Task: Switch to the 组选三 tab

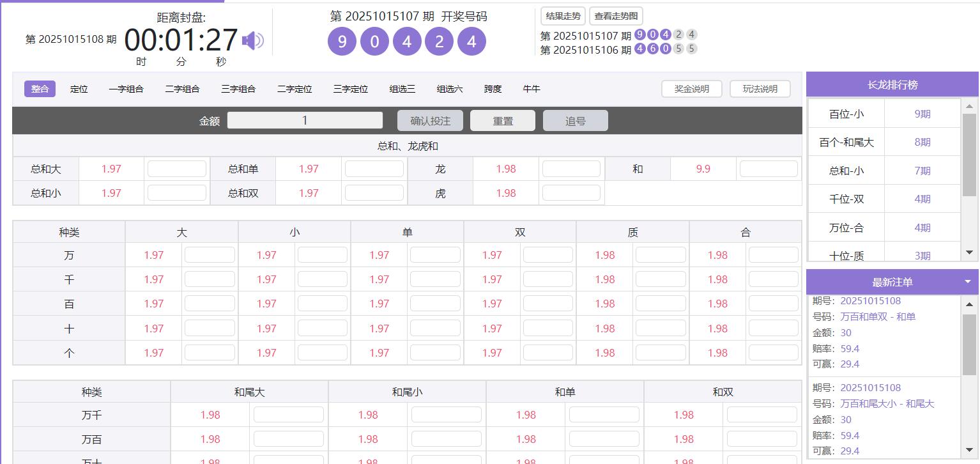Action: tap(402, 89)
